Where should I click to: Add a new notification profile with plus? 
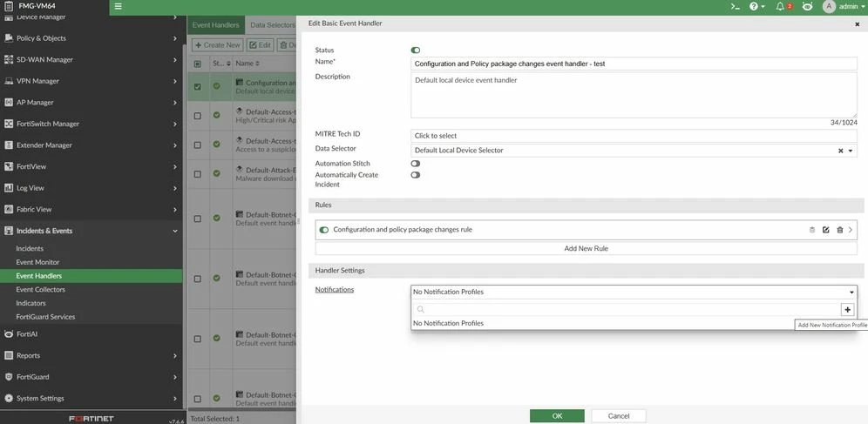(847, 310)
